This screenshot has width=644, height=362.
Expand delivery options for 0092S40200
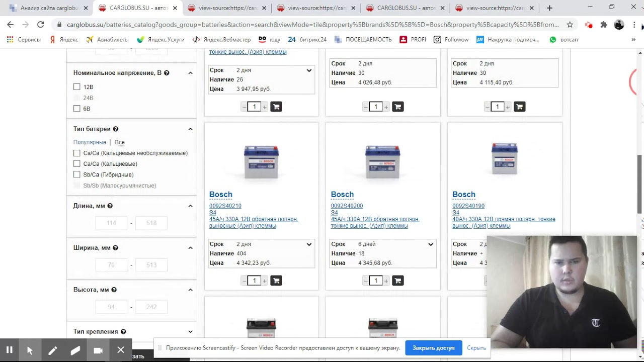tap(431, 244)
